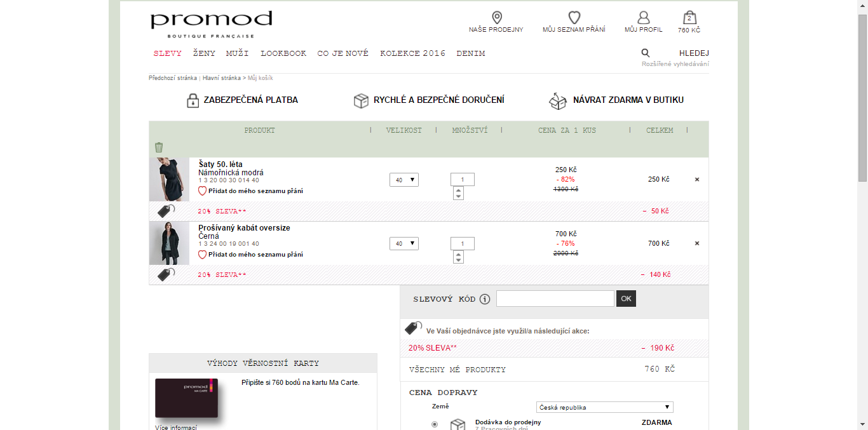This screenshot has width=868, height=430.
Task: Open the wishlist heart icon in the header
Action: (x=574, y=18)
